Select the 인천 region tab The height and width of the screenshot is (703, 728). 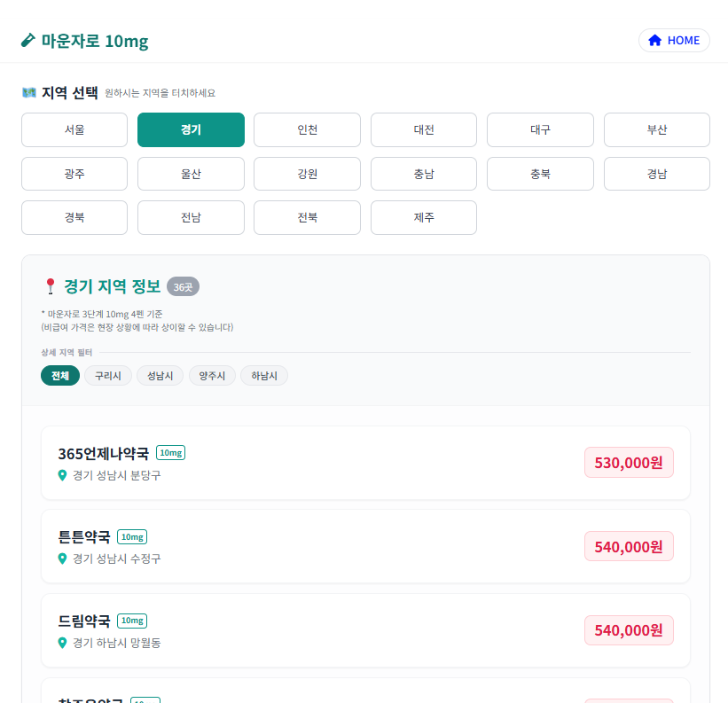click(307, 129)
